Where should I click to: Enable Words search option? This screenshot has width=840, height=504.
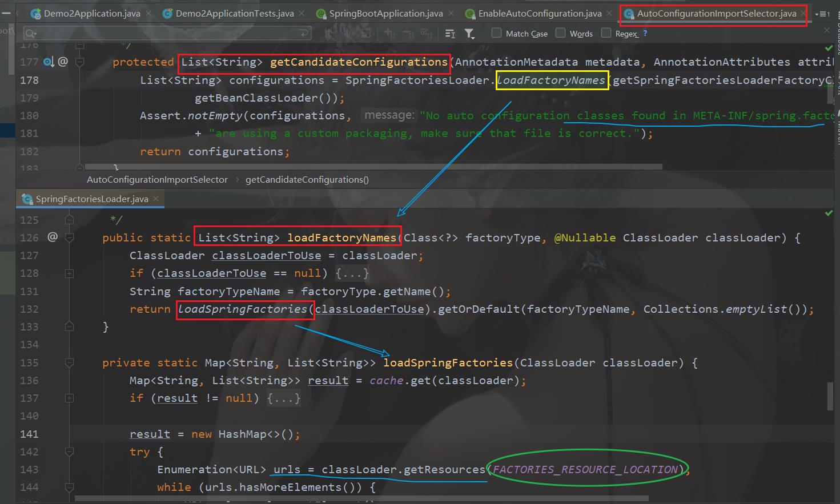tap(561, 33)
